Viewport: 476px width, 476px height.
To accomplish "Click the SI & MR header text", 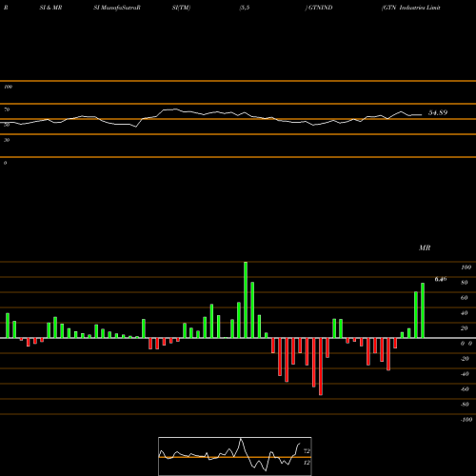I will pos(50,8).
